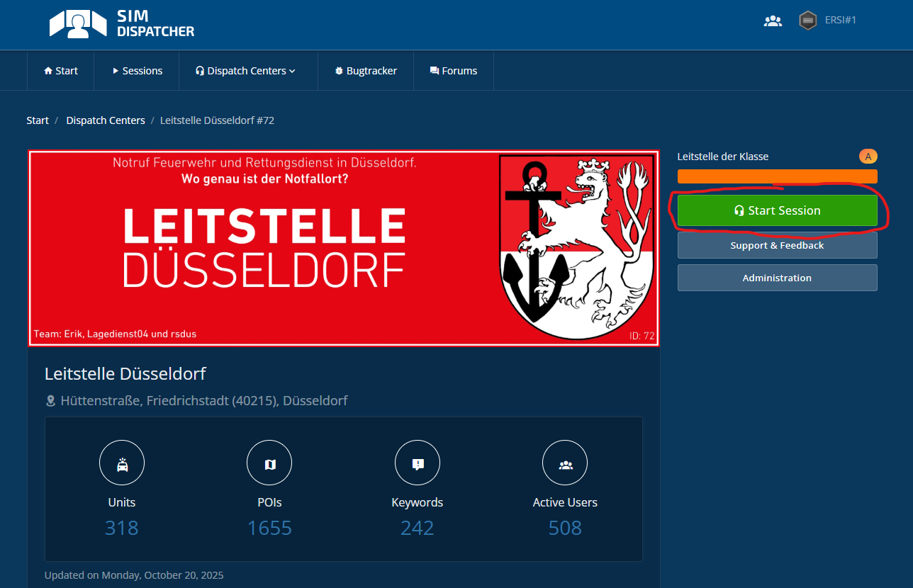Go to the Start nav item
Screen dimensions: 913x588
click(61, 71)
